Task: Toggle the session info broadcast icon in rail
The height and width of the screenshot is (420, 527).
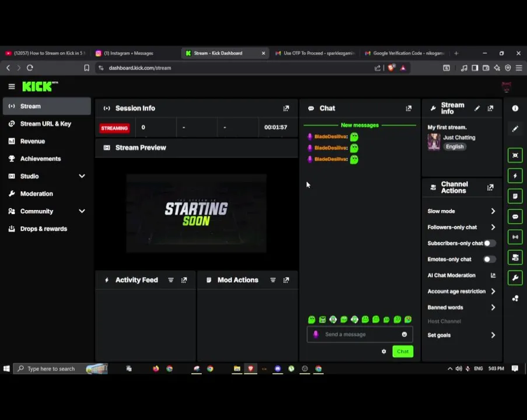Action: [x=515, y=237]
